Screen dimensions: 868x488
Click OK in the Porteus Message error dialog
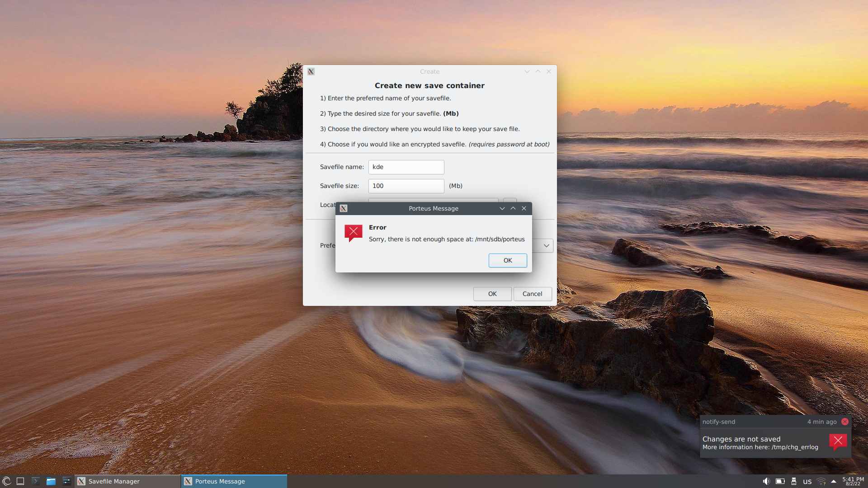[508, 260]
